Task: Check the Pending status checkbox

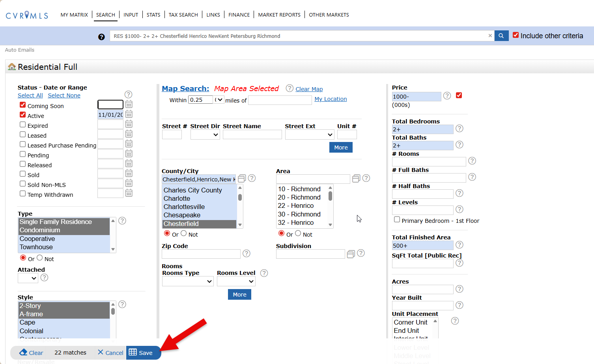Action: coord(23,154)
